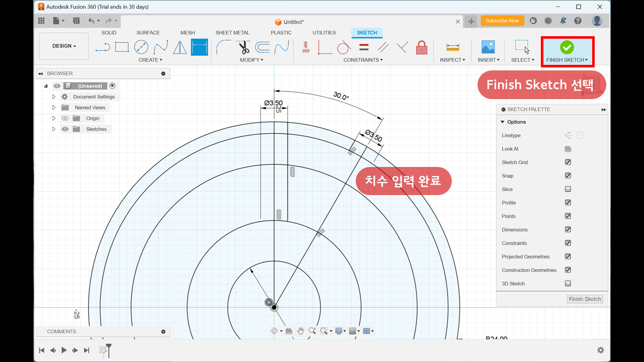Select the Sketch Dimension tool
This screenshot has width=644, height=362.
pyautogui.click(x=199, y=47)
